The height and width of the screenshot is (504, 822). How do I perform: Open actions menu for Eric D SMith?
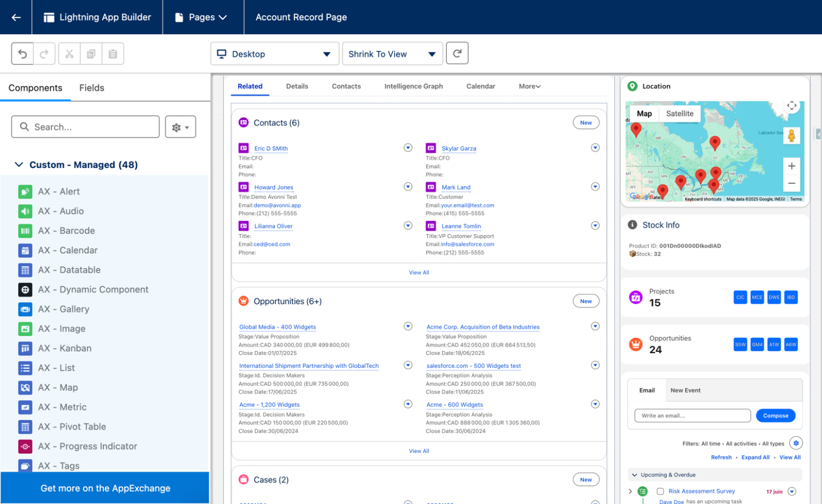pos(408,148)
